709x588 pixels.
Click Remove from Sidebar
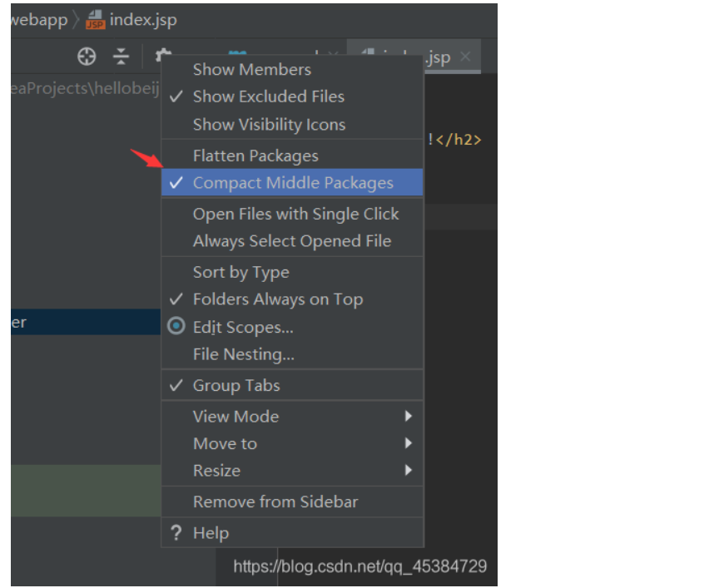click(x=275, y=502)
